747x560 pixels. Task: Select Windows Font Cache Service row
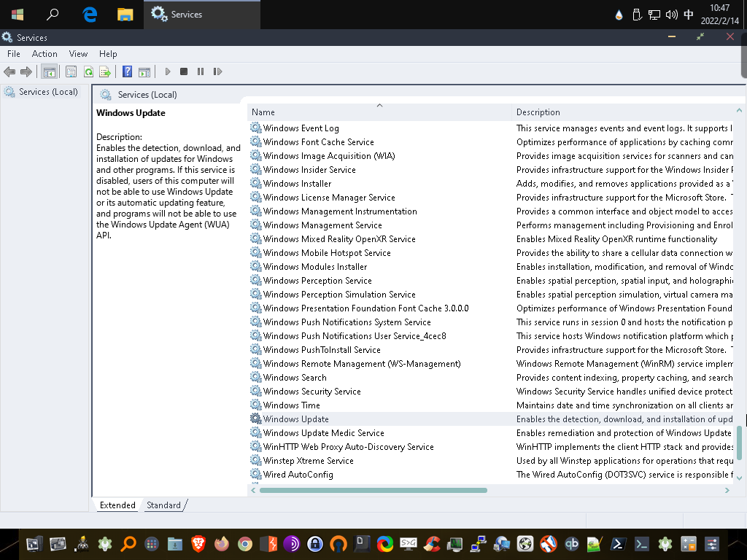(x=491, y=142)
